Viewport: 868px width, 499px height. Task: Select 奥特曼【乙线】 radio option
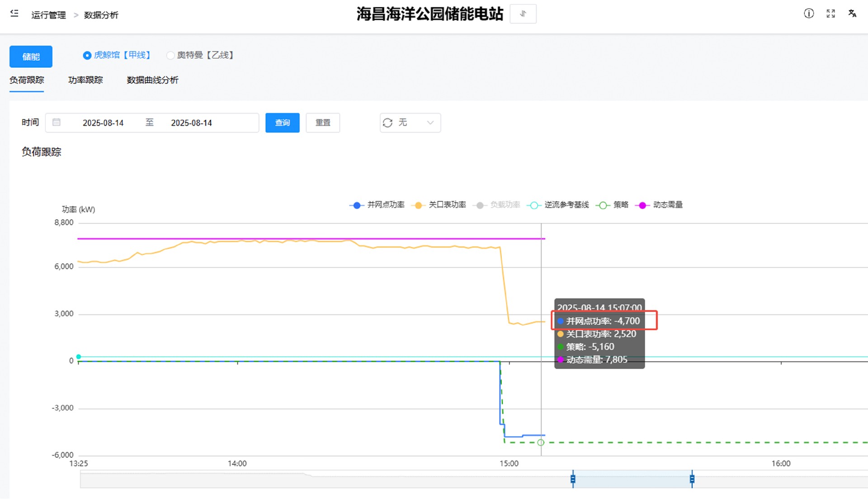[170, 55]
